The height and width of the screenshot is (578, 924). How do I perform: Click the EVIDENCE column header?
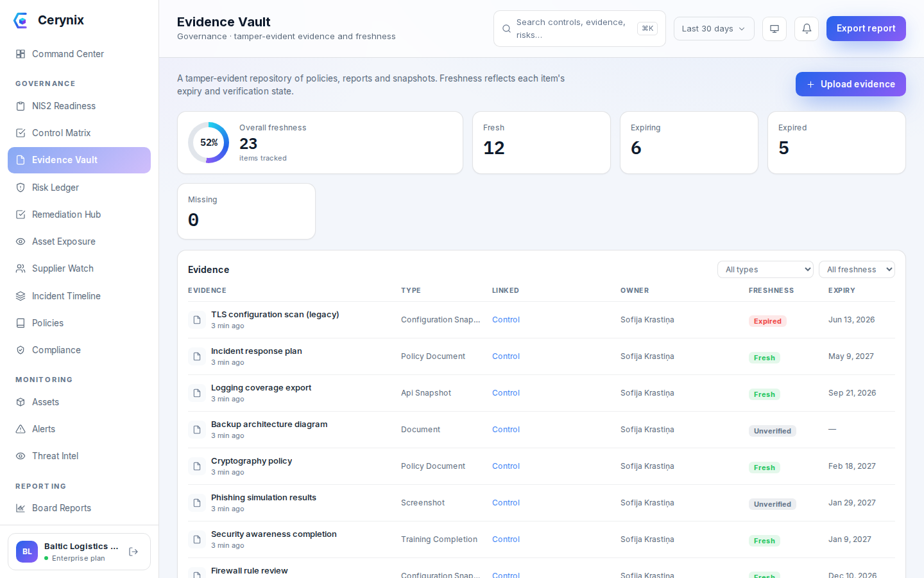tap(207, 290)
